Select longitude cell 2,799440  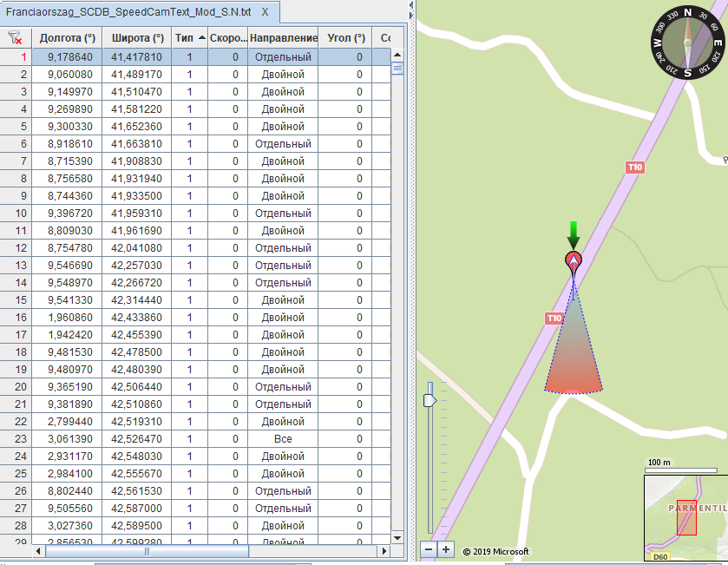click(67, 422)
